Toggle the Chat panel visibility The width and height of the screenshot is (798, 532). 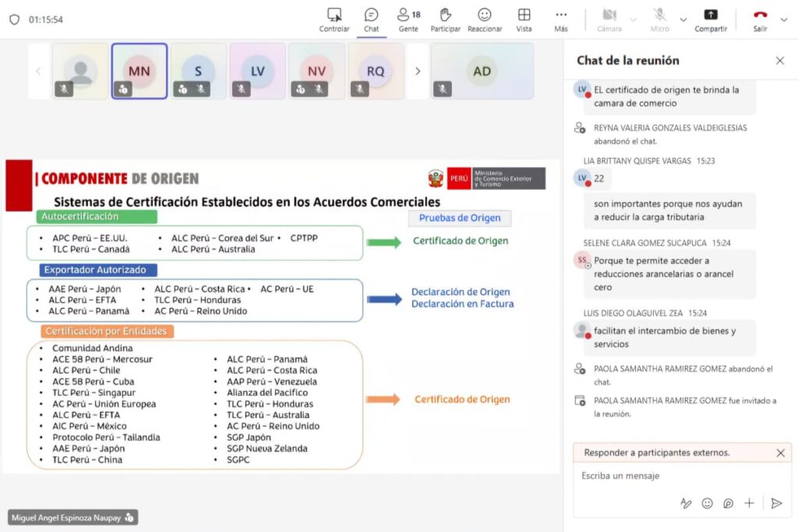pyautogui.click(x=372, y=19)
